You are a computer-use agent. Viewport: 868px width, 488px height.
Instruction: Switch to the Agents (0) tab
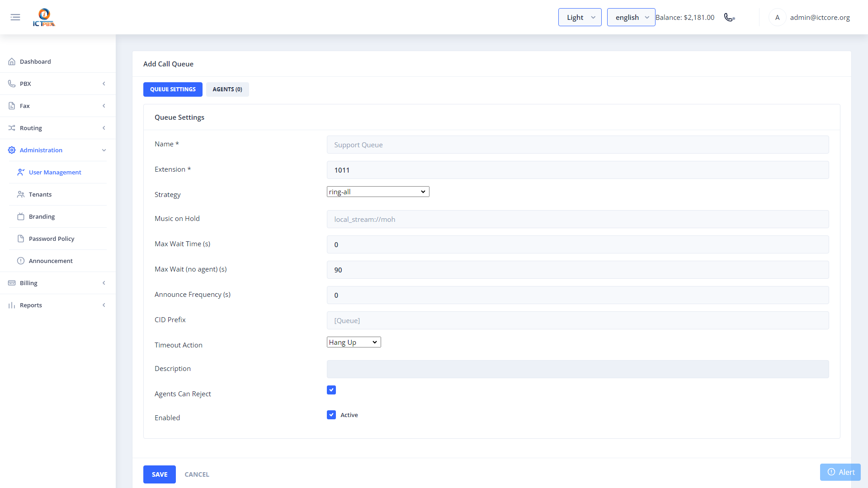[x=227, y=89]
